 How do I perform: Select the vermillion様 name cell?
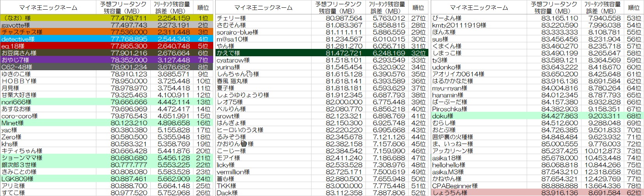(263, 172)
